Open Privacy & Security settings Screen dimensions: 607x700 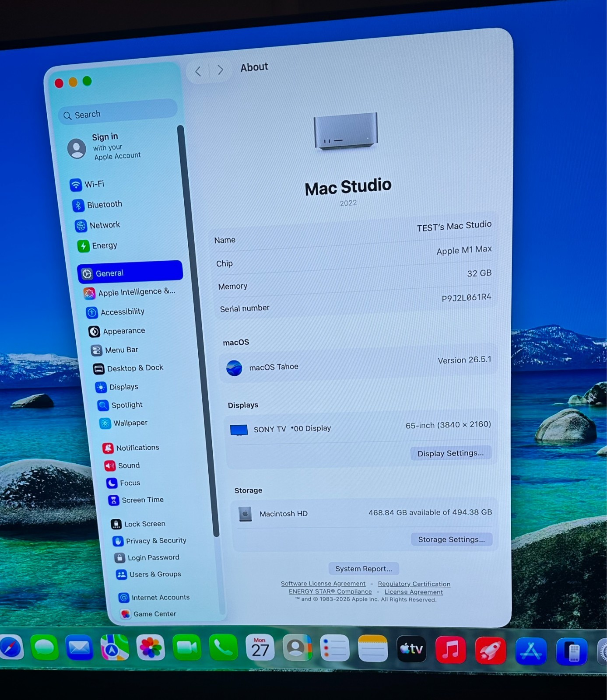click(150, 541)
